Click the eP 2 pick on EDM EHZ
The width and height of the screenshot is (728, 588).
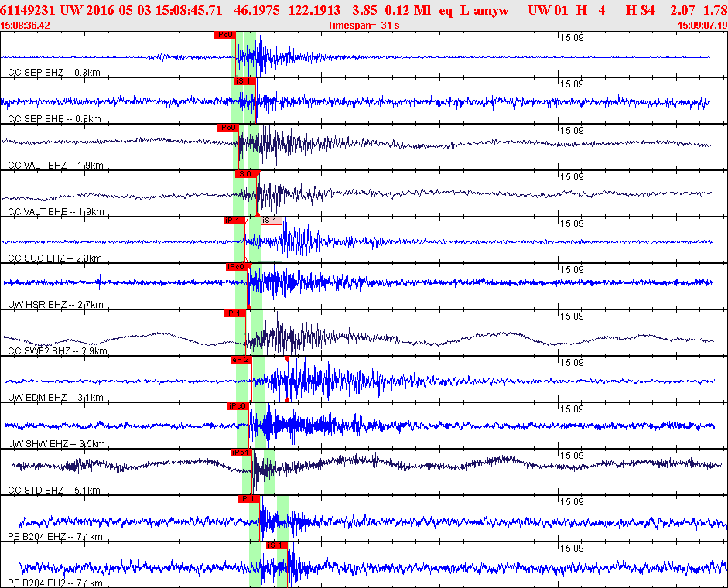tap(241, 360)
